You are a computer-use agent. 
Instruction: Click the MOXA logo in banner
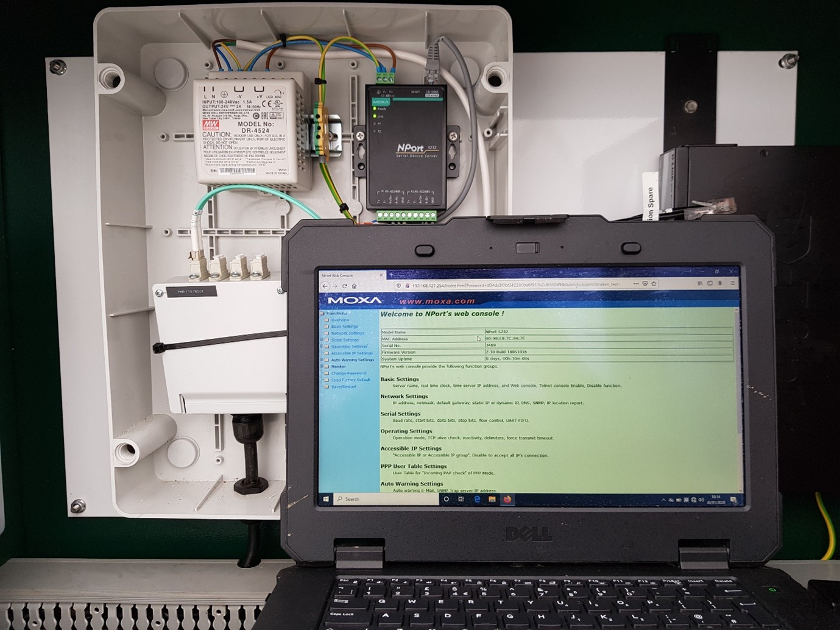[355, 300]
